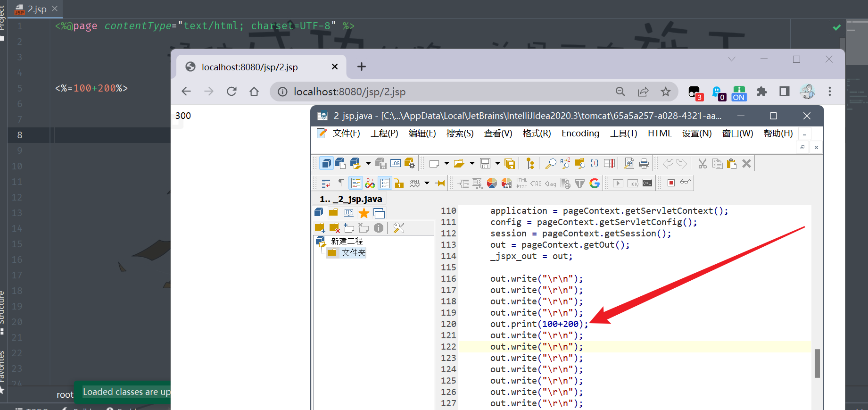Click the red stop/record macro icon
The width and height of the screenshot is (868, 410).
[x=671, y=183]
